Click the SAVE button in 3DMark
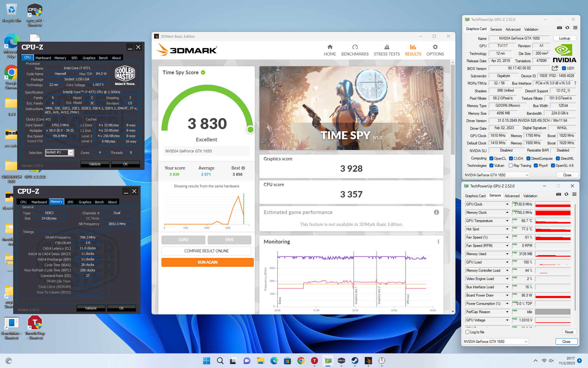 coord(229,240)
